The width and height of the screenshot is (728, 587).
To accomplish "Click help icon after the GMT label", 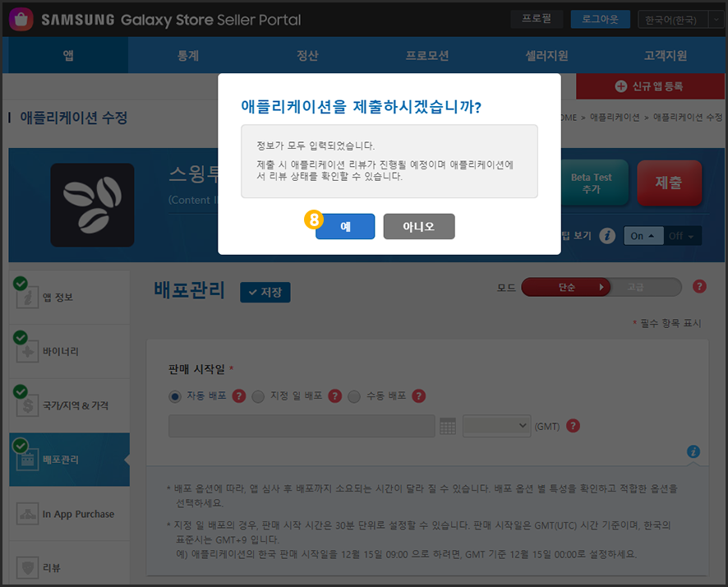I will 574,426.
